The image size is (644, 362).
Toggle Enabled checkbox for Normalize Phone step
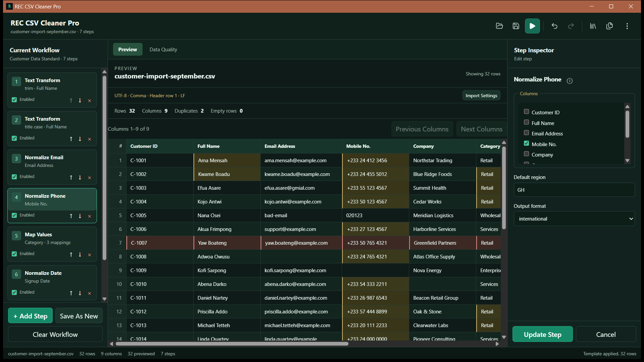tap(14, 215)
